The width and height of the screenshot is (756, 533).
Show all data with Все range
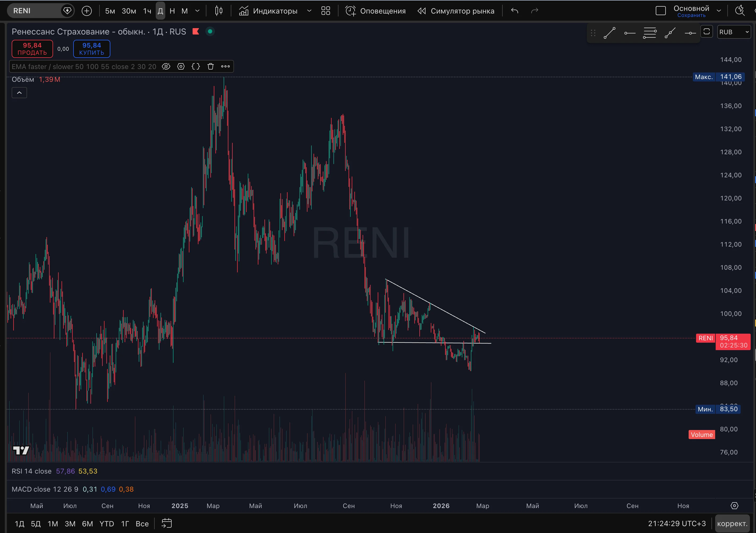[142, 524]
